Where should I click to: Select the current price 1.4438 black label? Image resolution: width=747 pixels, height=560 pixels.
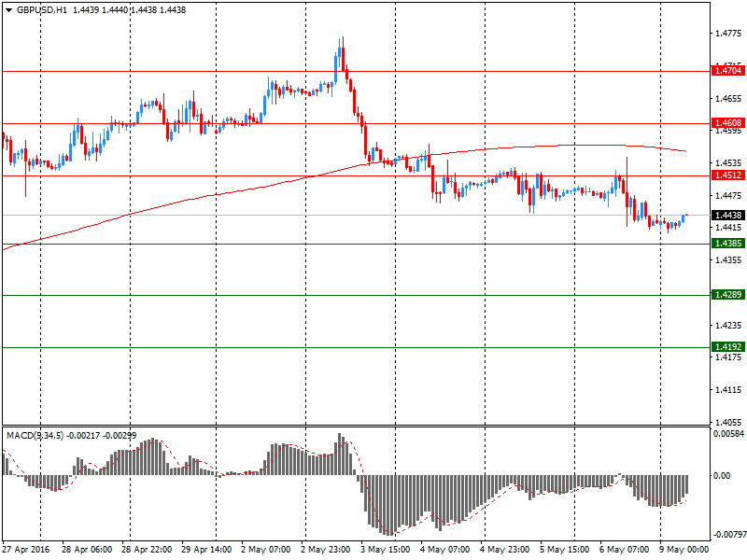[727, 216]
